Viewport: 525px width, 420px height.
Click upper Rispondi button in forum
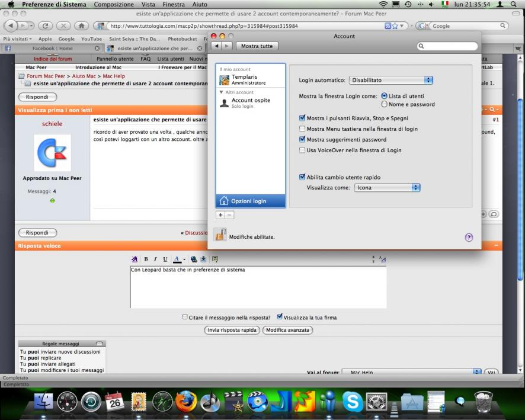click(37, 97)
